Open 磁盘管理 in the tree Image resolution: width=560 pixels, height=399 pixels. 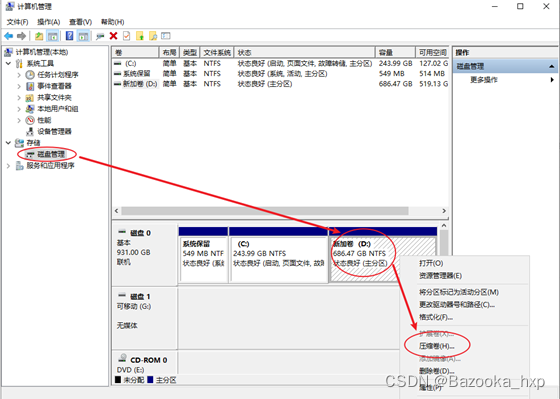(x=51, y=154)
